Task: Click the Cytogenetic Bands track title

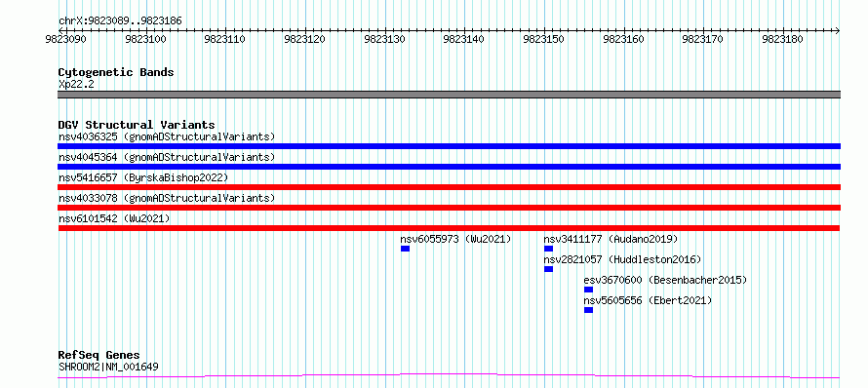Action: pyautogui.click(x=116, y=72)
